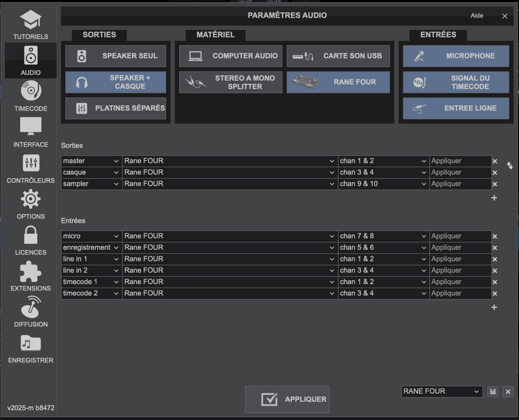This screenshot has height=420, width=519.
Task: Click the swap arrows icon beside master row
Action: point(510,166)
